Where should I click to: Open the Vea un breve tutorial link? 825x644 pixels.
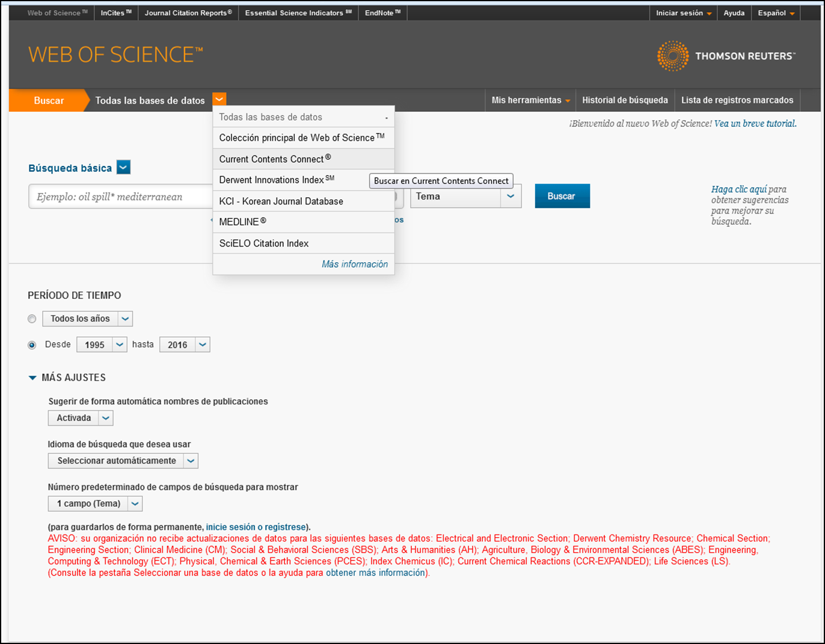coord(755,123)
